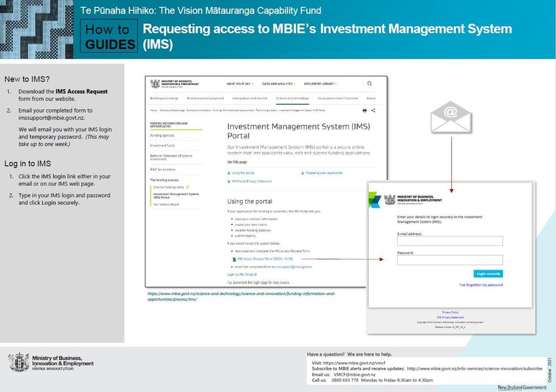Open the DOCUMENT LIBRARY menu
Screen dimensions: 556x392
pos(319,84)
